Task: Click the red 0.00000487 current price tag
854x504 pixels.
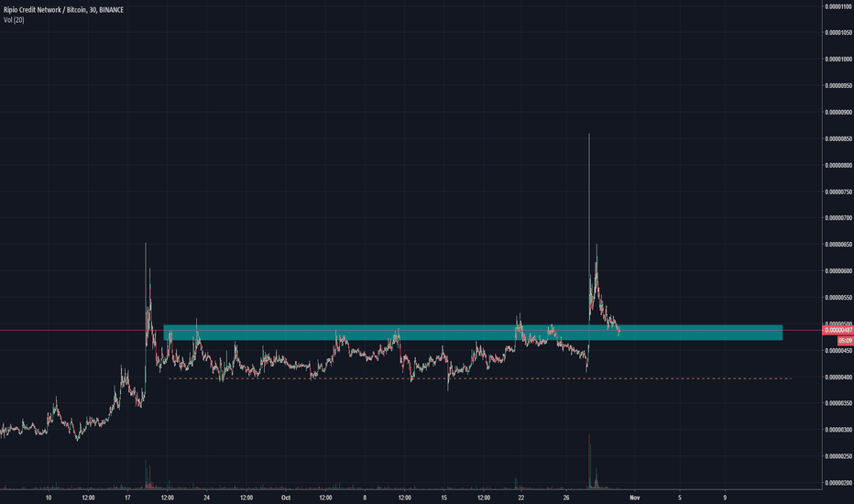Action: (x=838, y=330)
